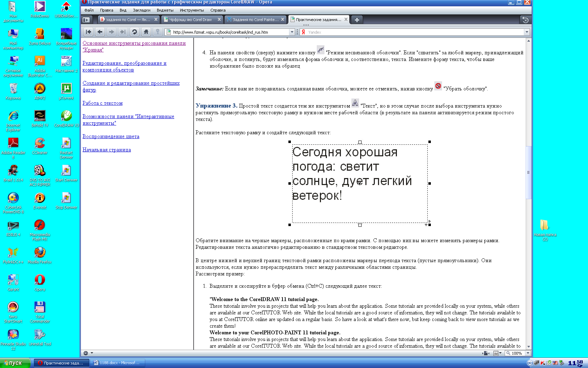Open the Файл menu
588x368 pixels.
(89, 10)
